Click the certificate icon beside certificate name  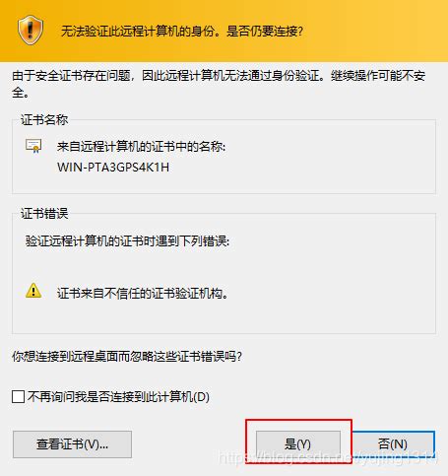coord(33,146)
